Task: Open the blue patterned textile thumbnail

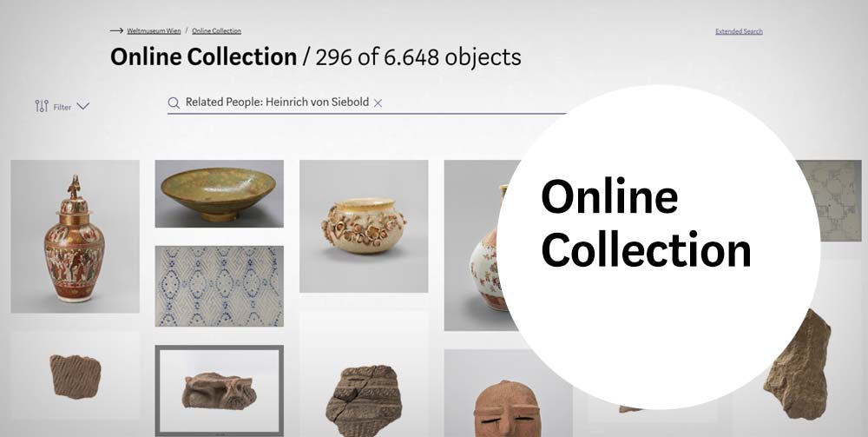Action: [x=220, y=287]
